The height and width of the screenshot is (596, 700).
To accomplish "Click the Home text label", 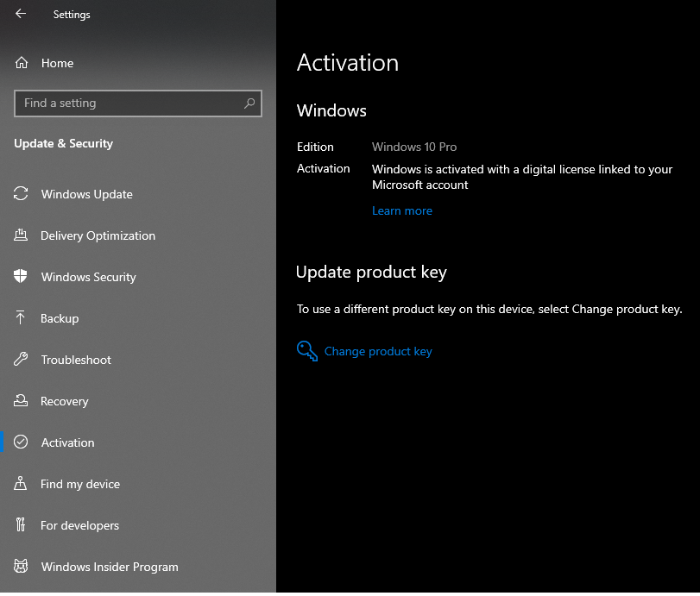I will 57,63.
